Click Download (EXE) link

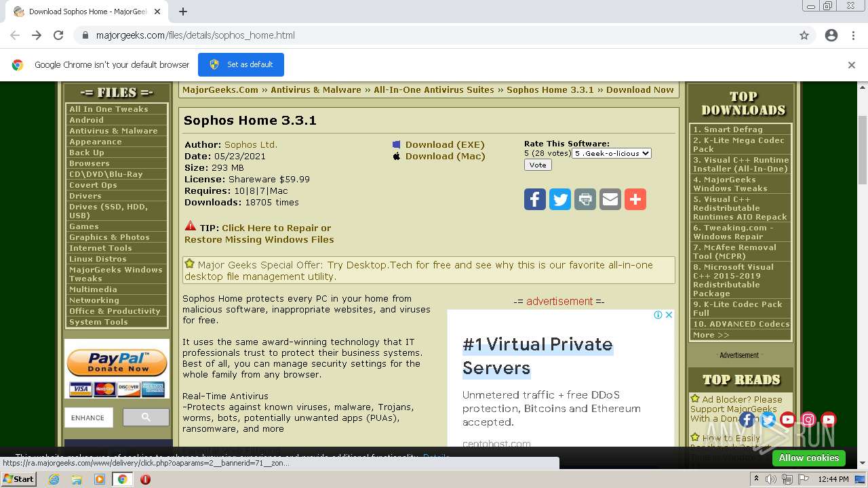click(445, 144)
